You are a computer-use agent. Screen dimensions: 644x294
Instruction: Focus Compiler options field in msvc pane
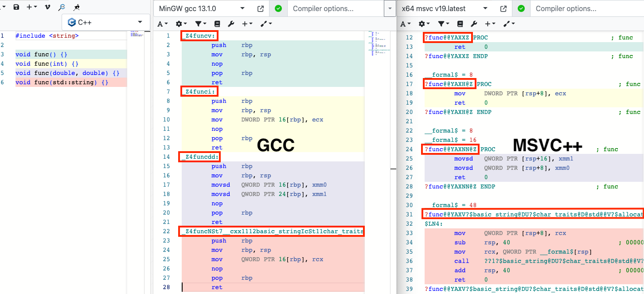(x=587, y=8)
